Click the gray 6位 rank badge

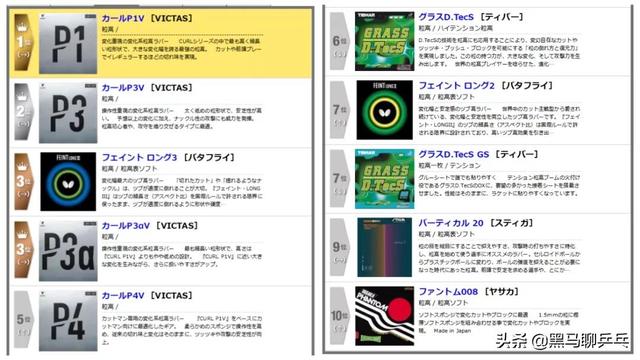click(339, 41)
